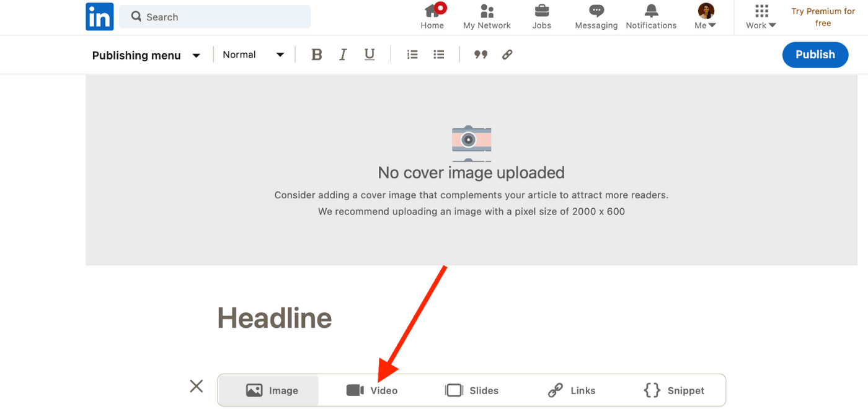Image resolution: width=868 pixels, height=409 pixels.
Task: Insert a numbered list
Action: 412,55
